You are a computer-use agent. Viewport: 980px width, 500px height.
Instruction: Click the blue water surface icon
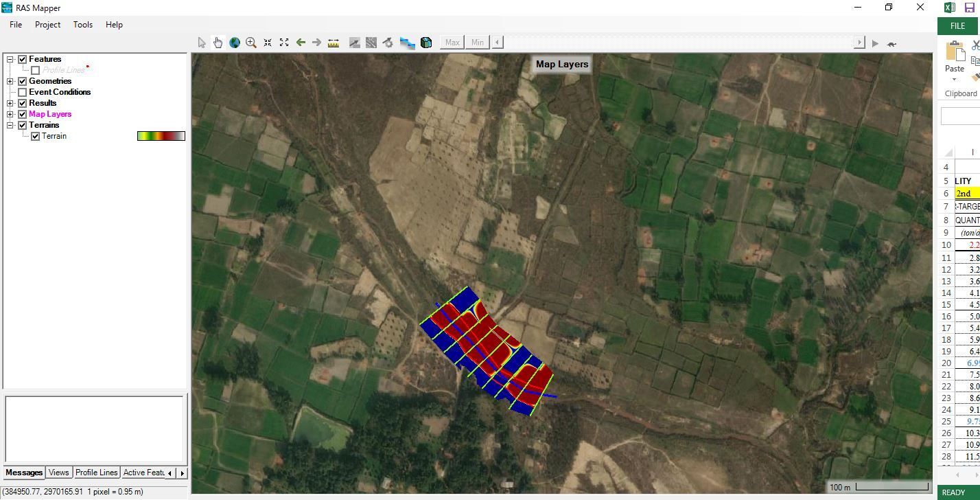tap(408, 43)
